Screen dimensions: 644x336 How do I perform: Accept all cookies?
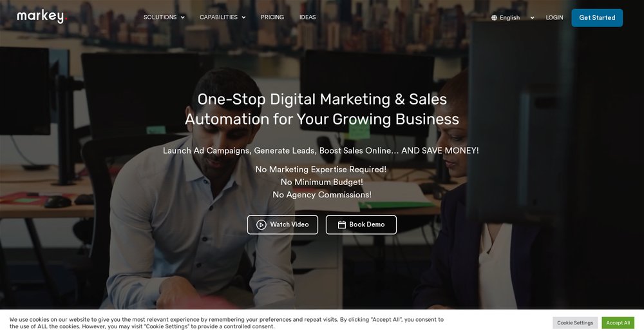[x=618, y=323]
